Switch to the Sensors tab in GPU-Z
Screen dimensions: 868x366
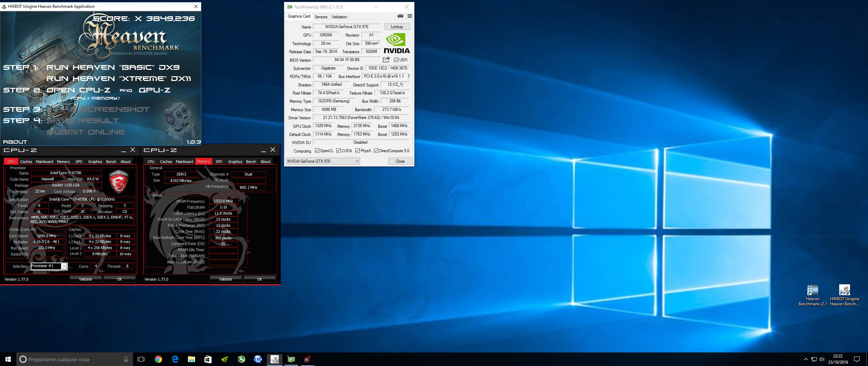click(321, 17)
